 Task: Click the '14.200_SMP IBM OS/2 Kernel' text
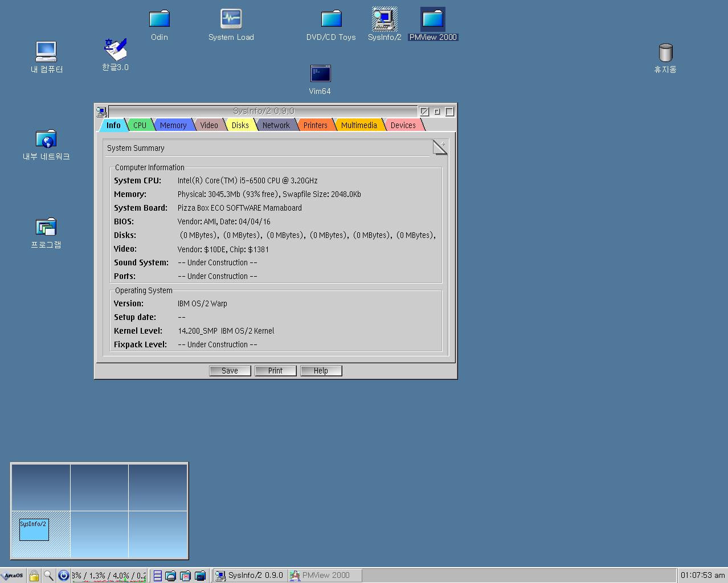226,331
